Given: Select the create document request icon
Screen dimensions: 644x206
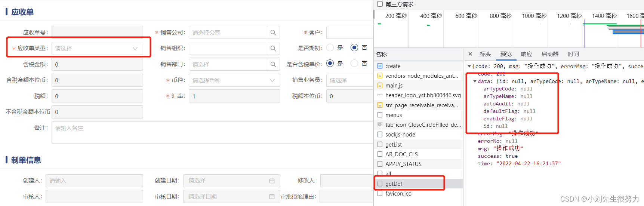Looking at the screenshot, I should 380,66.
